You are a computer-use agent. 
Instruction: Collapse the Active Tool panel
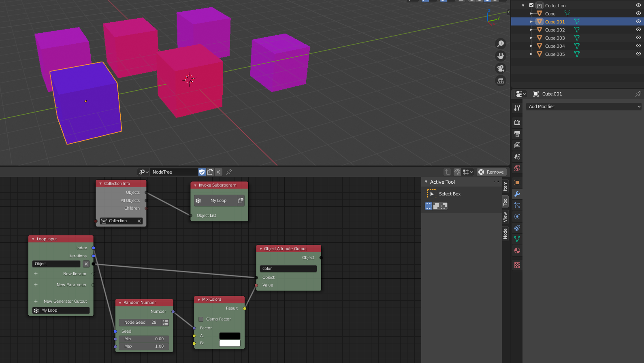pos(426,182)
